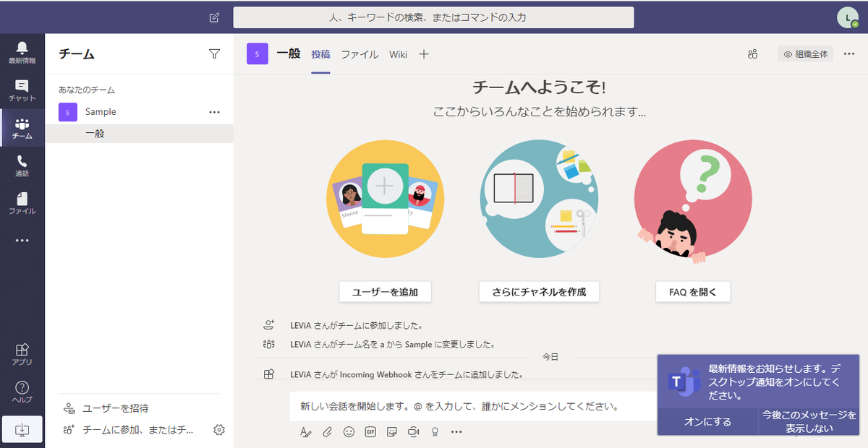
Task: Click the new chat compose icon
Action: [214, 17]
